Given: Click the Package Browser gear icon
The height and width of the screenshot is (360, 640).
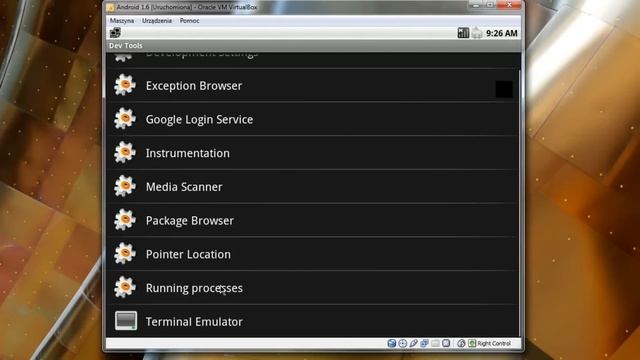Looking at the screenshot, I should point(125,220).
